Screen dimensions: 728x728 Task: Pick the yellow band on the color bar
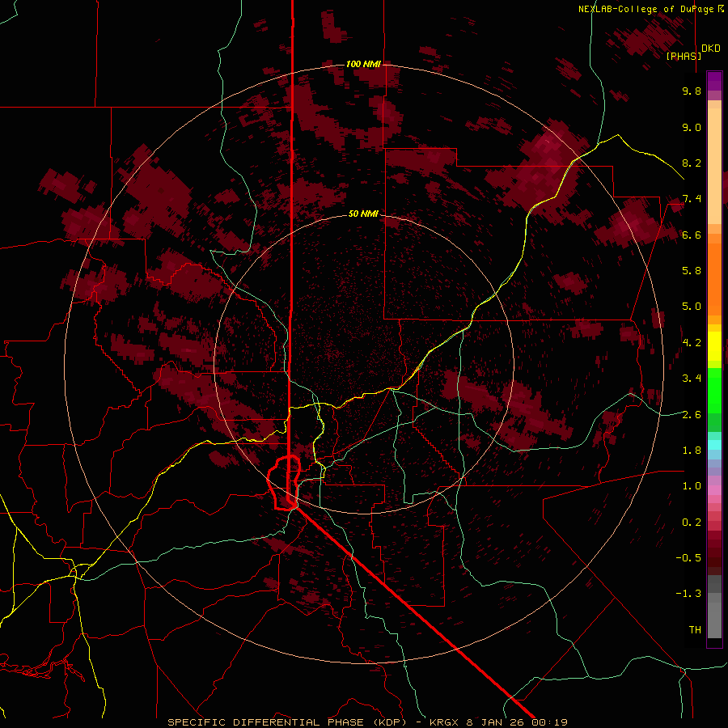(714, 346)
